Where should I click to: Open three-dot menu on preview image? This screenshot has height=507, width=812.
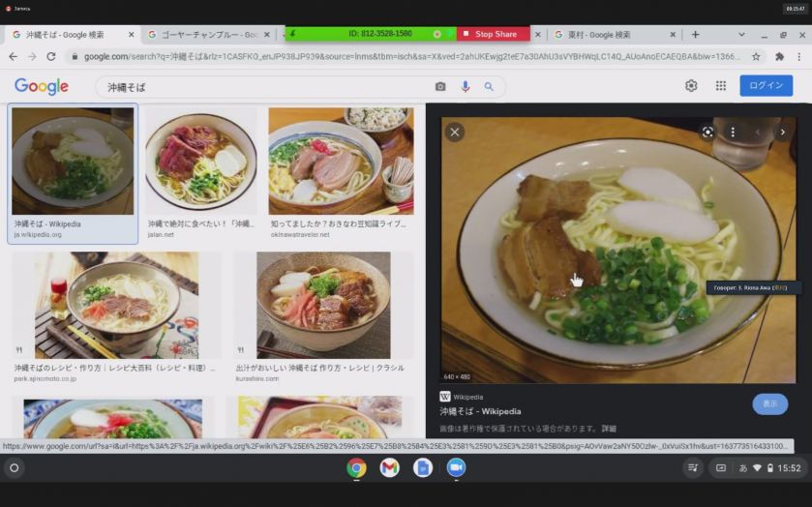tap(733, 133)
